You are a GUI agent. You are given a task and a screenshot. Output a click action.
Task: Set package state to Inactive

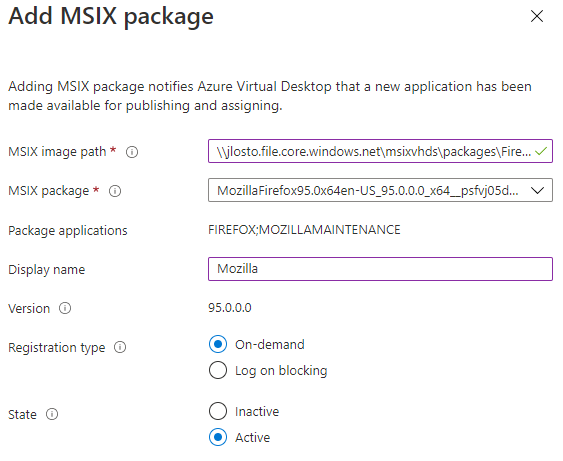pos(218,411)
